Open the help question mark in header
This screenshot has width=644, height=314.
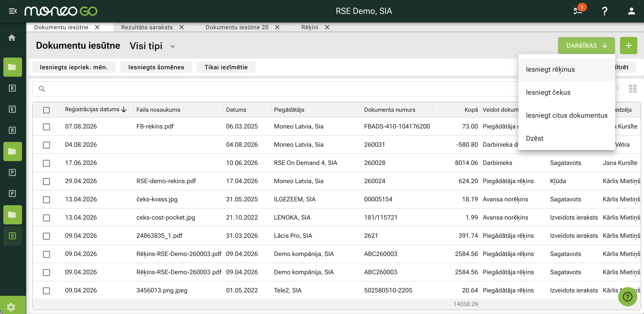tap(604, 11)
